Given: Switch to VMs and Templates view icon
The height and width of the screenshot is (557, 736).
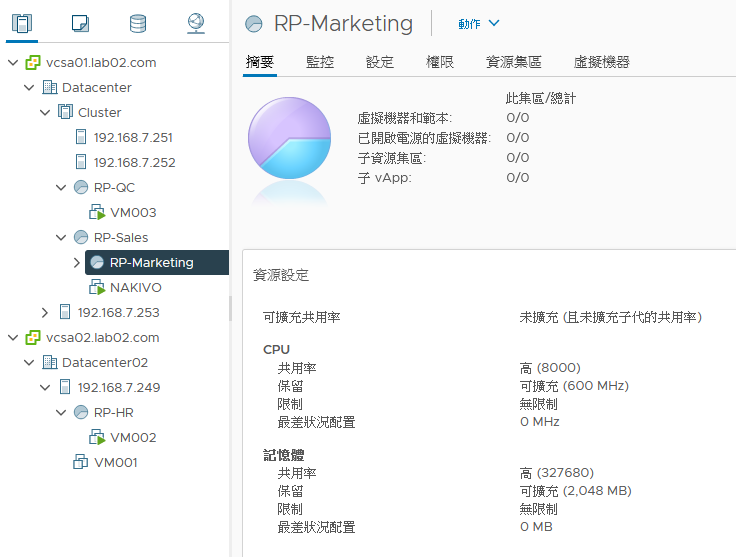Looking at the screenshot, I should coord(80,23).
